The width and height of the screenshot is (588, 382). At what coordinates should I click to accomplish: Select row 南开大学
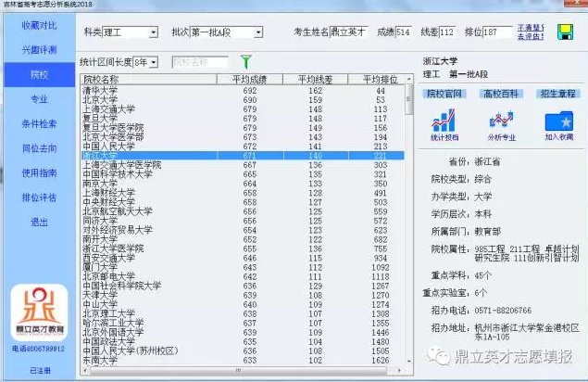[243, 239]
